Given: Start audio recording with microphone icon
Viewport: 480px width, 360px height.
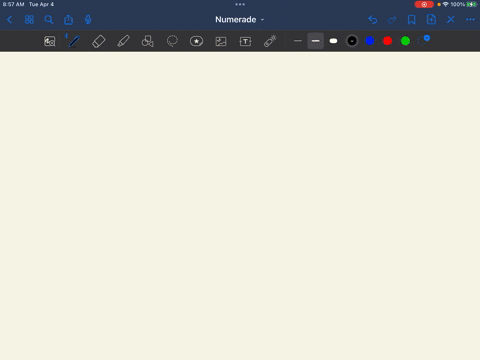Looking at the screenshot, I should pyautogui.click(x=88, y=20).
